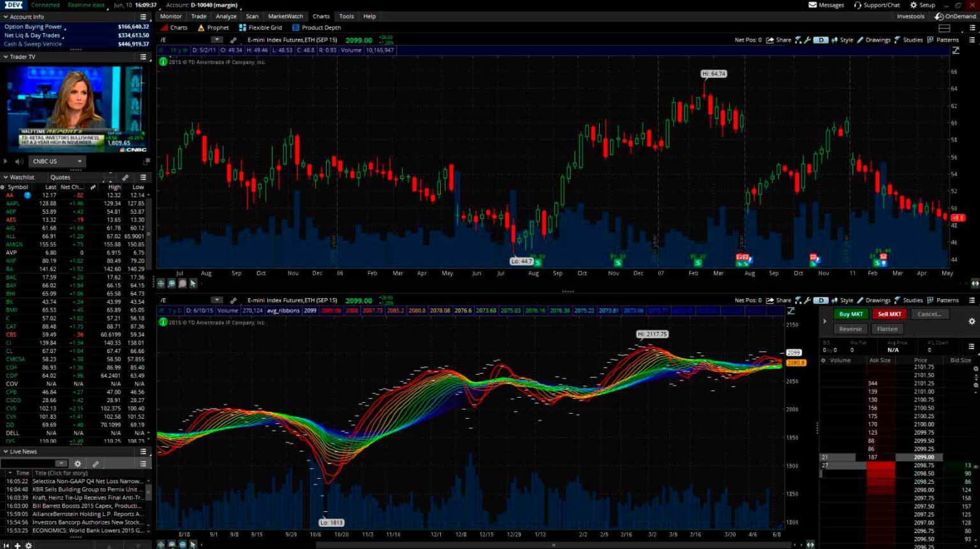980x549 pixels.
Task: Open Account Info panel menu icon
Action: coord(144,17)
